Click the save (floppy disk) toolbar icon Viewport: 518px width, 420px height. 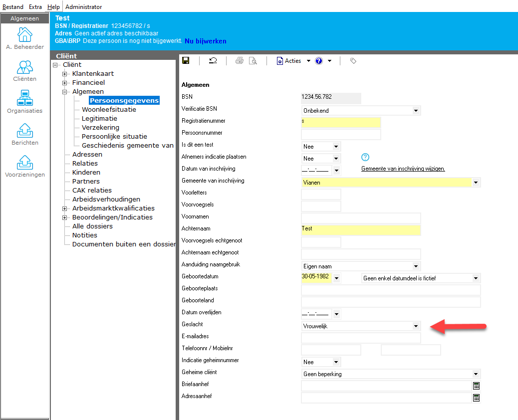pyautogui.click(x=186, y=61)
